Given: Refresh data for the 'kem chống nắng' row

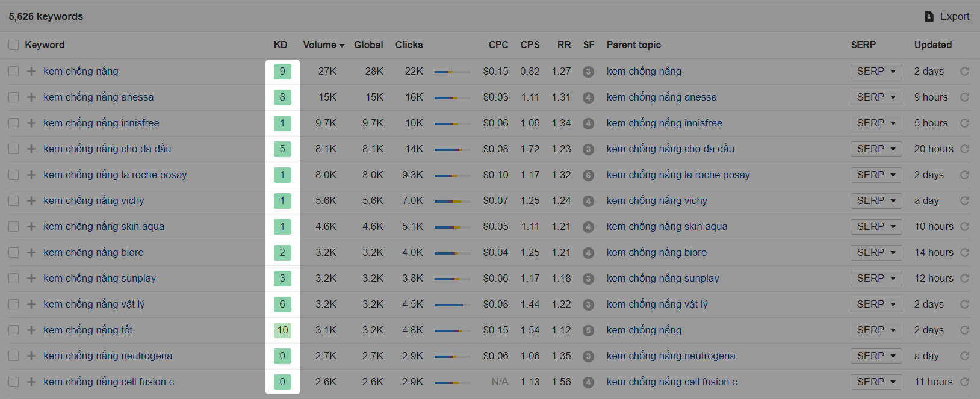Looking at the screenshot, I should pyautogui.click(x=964, y=71).
